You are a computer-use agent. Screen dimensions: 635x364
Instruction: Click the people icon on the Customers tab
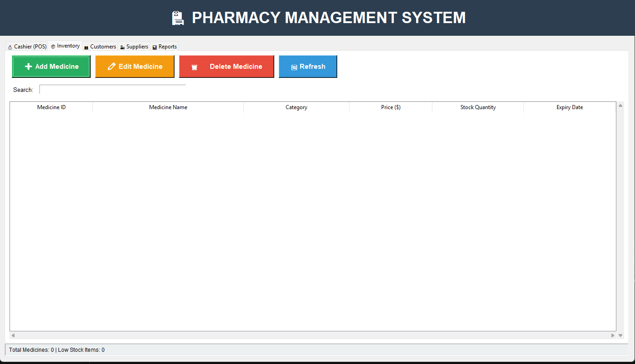click(x=86, y=46)
